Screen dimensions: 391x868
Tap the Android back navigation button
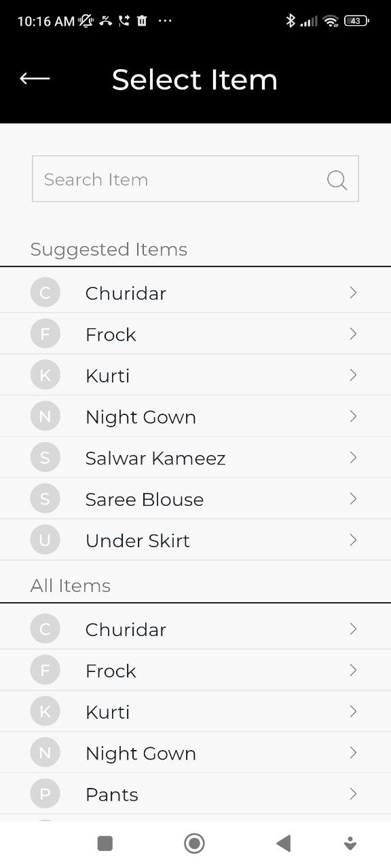click(x=283, y=843)
